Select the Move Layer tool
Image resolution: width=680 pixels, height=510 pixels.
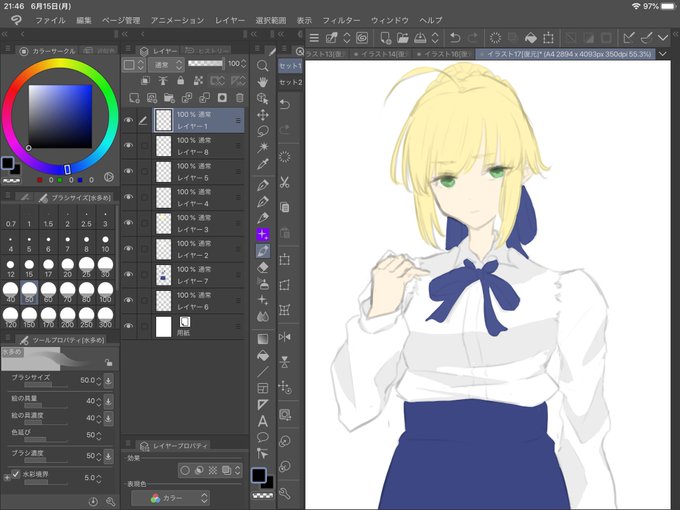(262, 115)
